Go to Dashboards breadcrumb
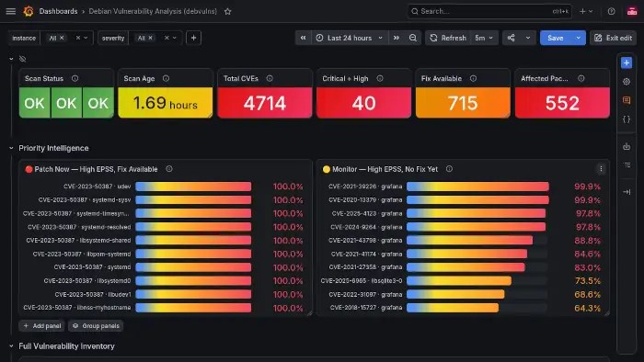Screen dimensions: 644x362 [58, 11]
